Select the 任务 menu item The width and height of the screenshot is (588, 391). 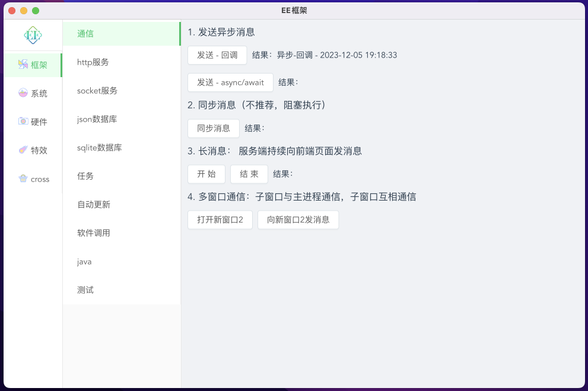(85, 176)
